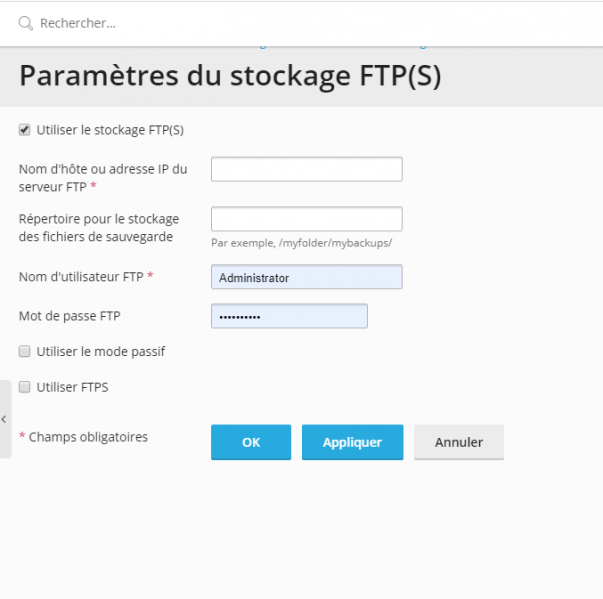The width and height of the screenshot is (603, 599).
Task: Uncheck the Utiliser le stockage FTP(S) checkbox
Action: pyautogui.click(x=25, y=130)
